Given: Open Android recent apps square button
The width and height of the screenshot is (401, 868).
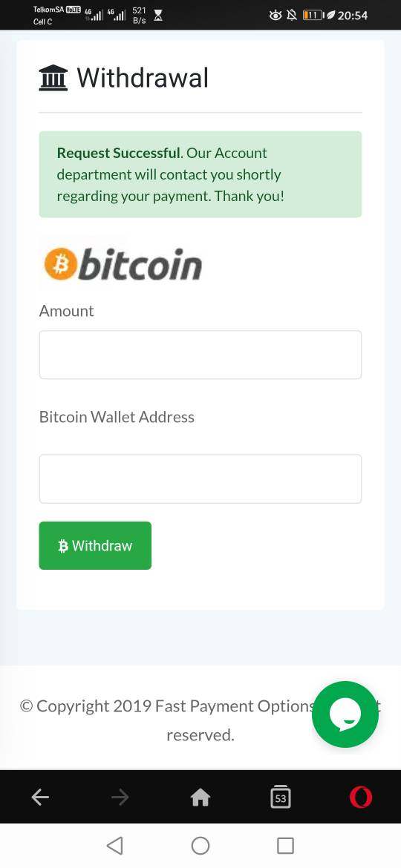Looking at the screenshot, I should [x=285, y=845].
